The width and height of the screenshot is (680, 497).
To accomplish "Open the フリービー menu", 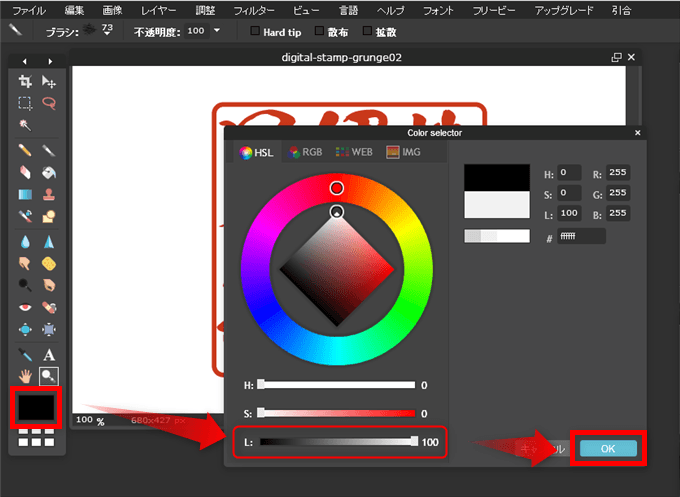I will 494,10.
